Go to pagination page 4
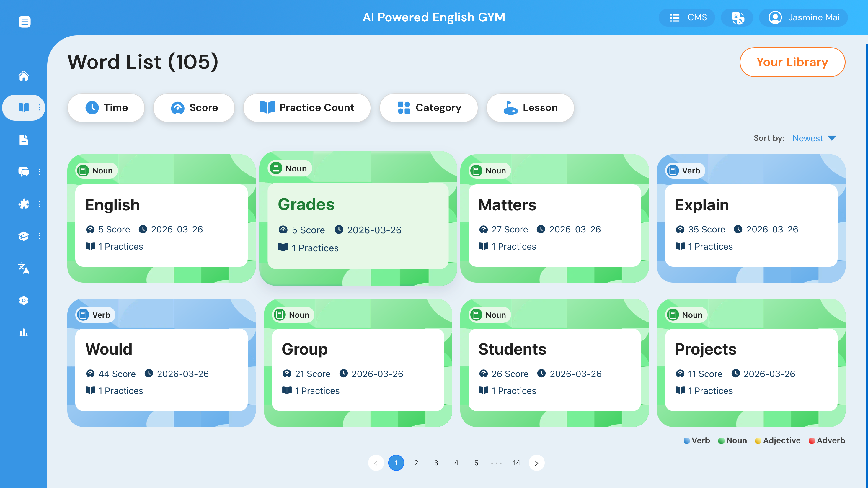 pyautogui.click(x=456, y=463)
